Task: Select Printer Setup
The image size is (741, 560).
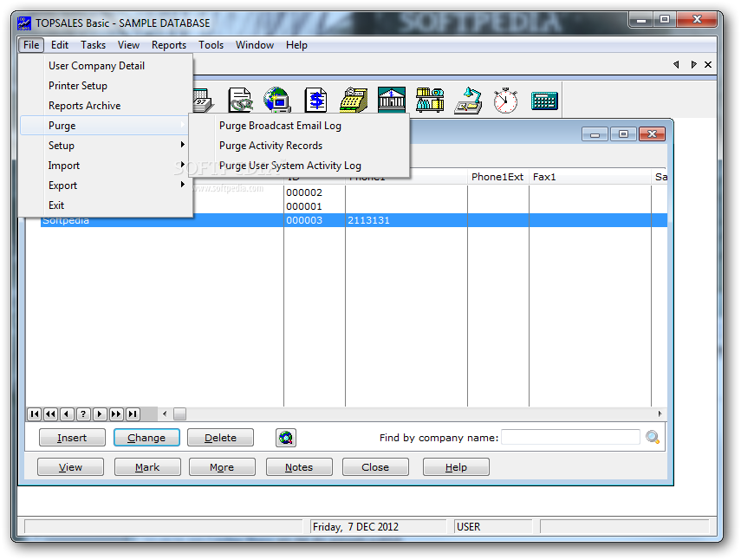Action: (106, 86)
